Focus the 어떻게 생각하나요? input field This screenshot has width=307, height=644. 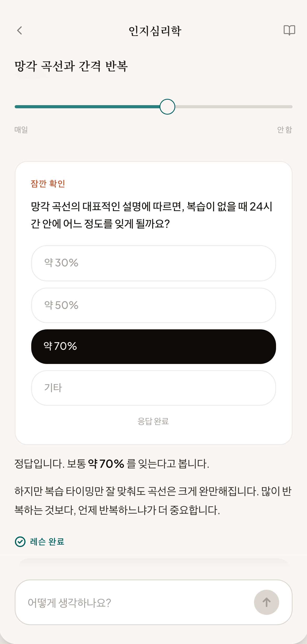134,602
